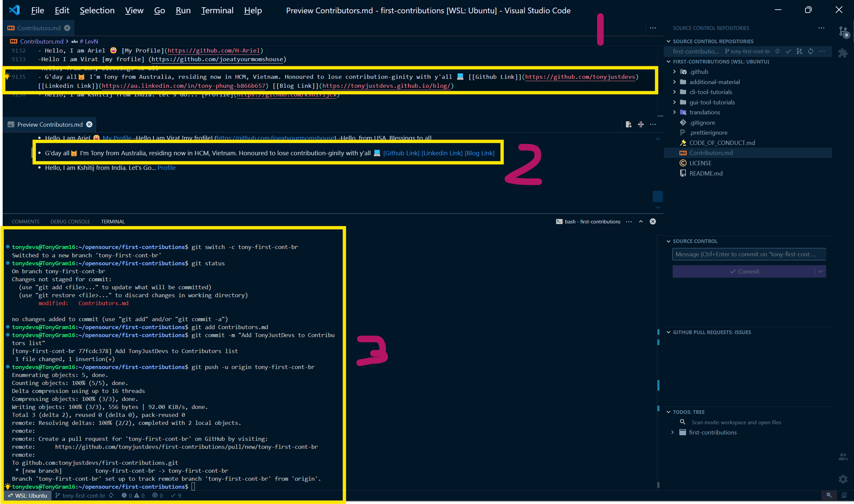The image size is (854, 504).
Task: Click the VS Code logo in title bar
Action: pyautogui.click(x=14, y=10)
